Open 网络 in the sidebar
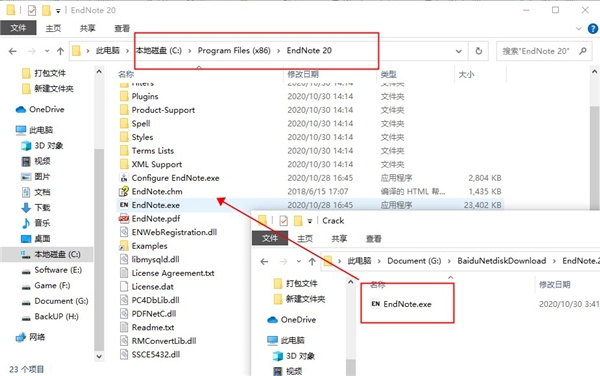600x376 pixels. [37, 337]
